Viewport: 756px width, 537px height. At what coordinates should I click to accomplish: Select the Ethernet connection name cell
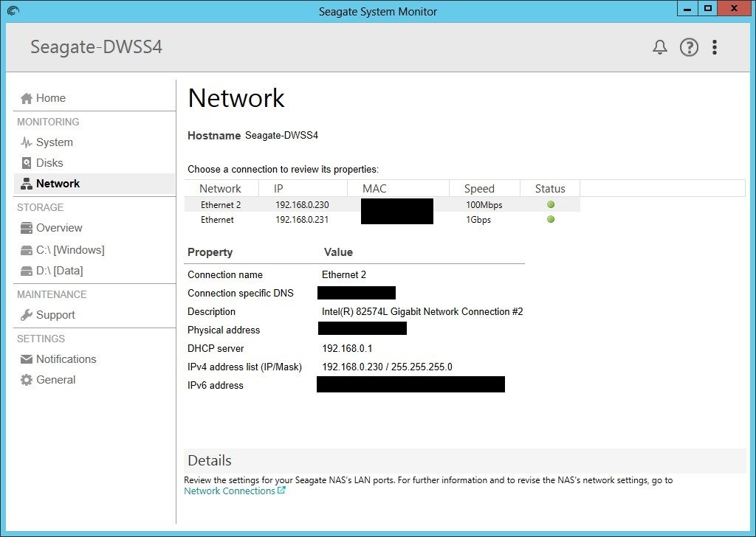click(x=218, y=220)
